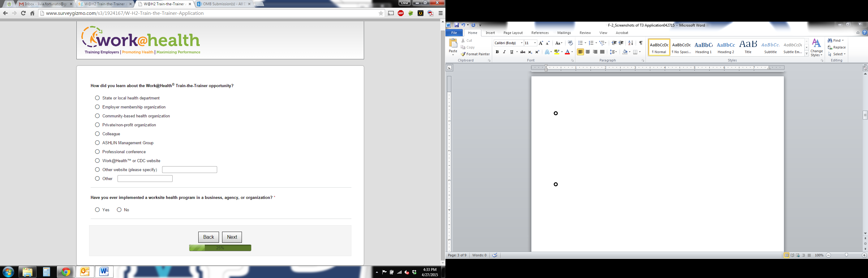Apply the yellow text highlight color
Viewport: 868px width, 278px height.
click(557, 52)
